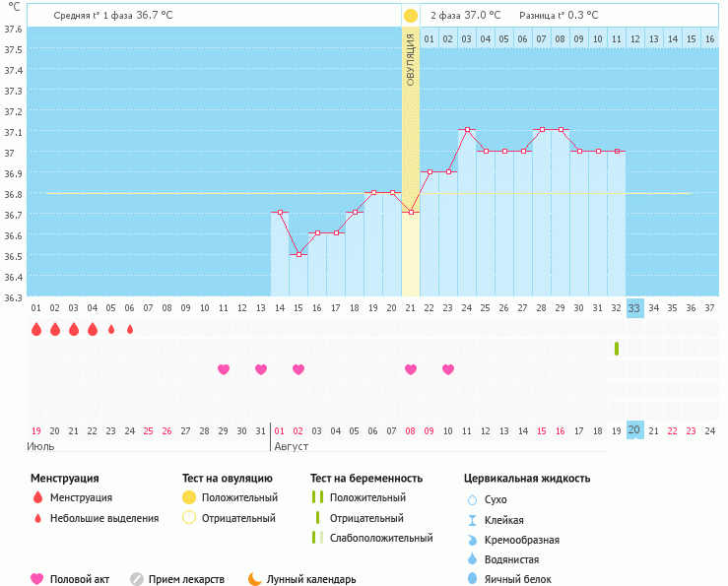Viewport: 728px width, 586px height.
Task: Click the pink heart on August 08
Action: click(x=411, y=369)
